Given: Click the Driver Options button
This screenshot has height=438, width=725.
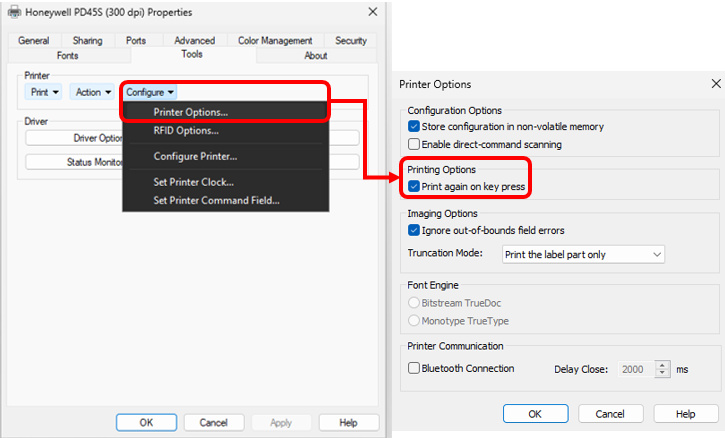Looking at the screenshot, I should tap(74, 138).
